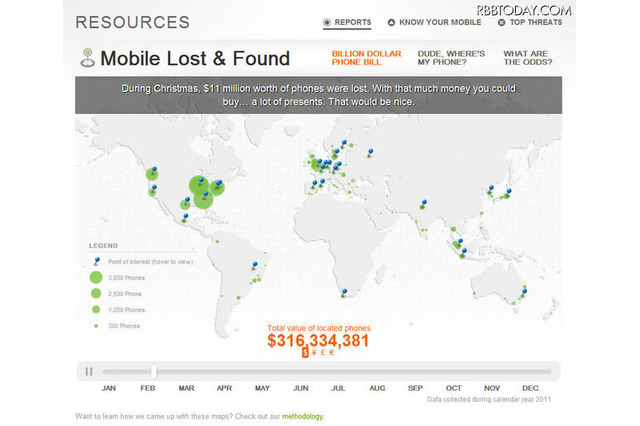The image size is (640, 426).
Task: Select the dollar currency symbol
Action: point(305,353)
